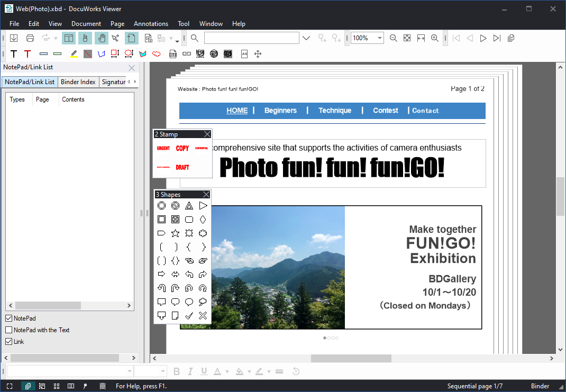The width and height of the screenshot is (566, 392).
Task: Select the Annotation selection arrow tool
Action: pyautogui.click(x=115, y=38)
